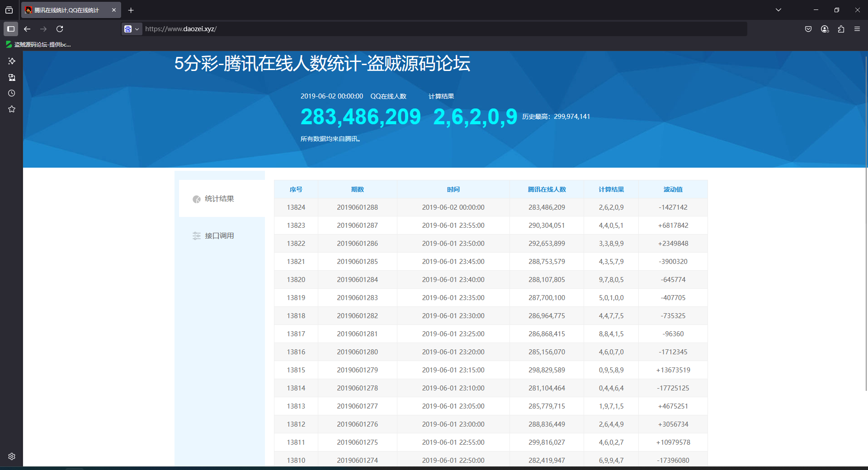Click row 13824 in the statistics table
This screenshot has width=868, height=470.
click(452, 207)
